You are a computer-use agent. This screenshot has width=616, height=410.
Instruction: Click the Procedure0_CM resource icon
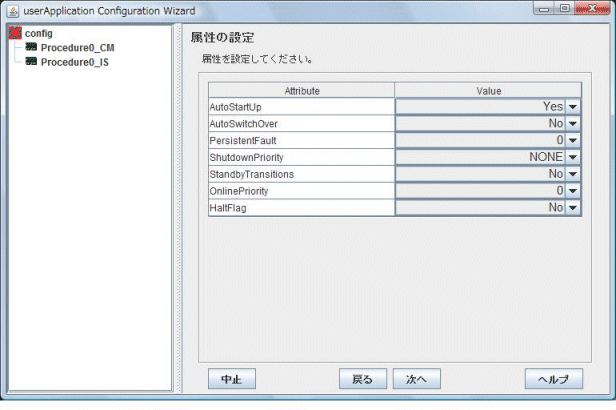(31, 47)
